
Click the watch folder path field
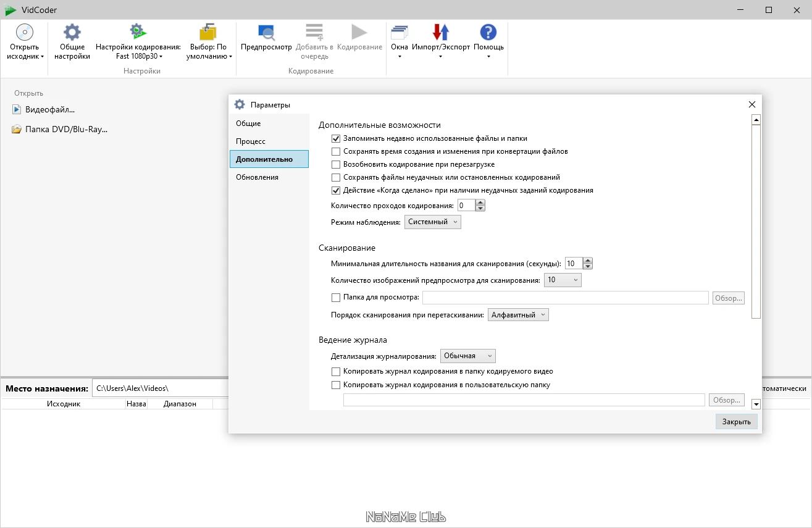[x=565, y=298]
